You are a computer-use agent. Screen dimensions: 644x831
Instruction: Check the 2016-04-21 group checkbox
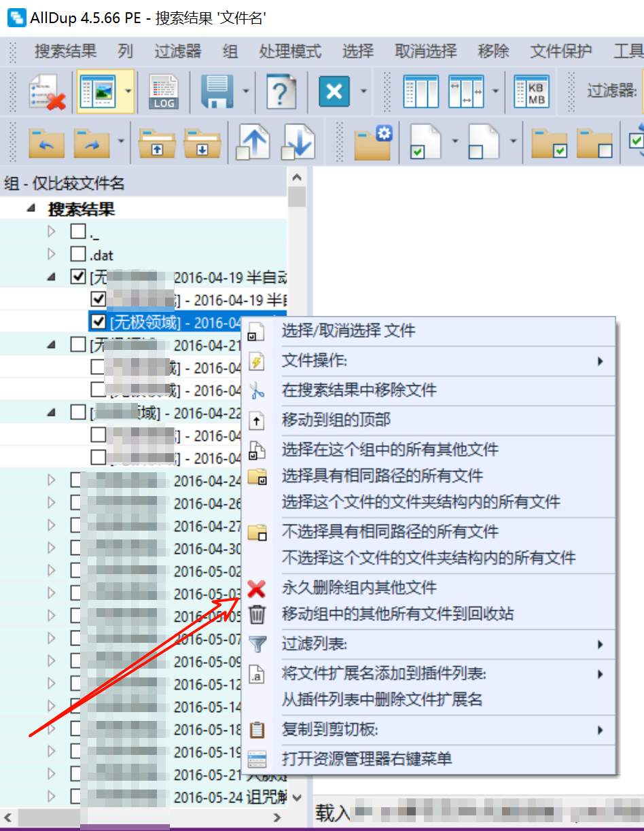78,345
